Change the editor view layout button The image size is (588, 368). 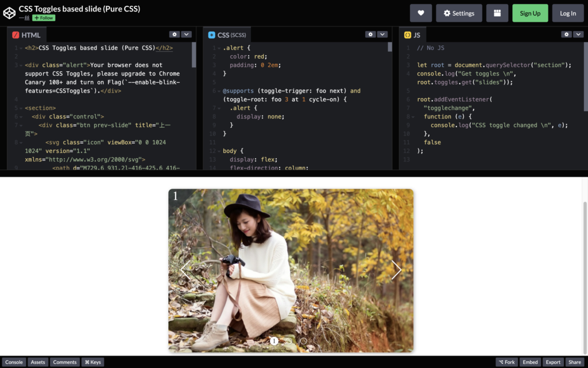click(497, 13)
